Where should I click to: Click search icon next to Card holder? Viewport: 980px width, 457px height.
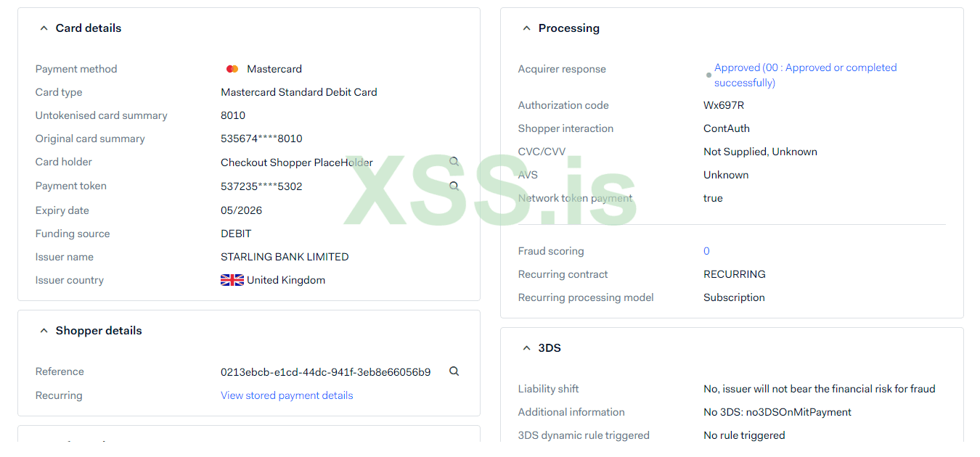click(454, 162)
